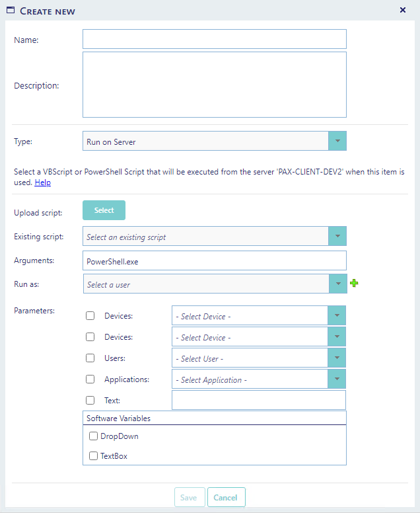Click the green plus icon beside Run as
Image resolution: width=420 pixels, height=513 pixels.
pos(355,284)
